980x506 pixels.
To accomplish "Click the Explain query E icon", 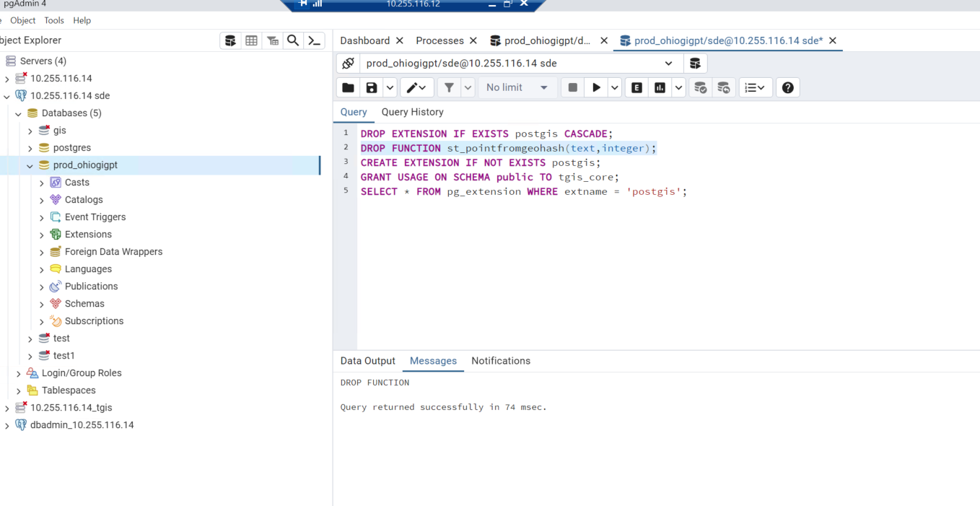I will (636, 87).
